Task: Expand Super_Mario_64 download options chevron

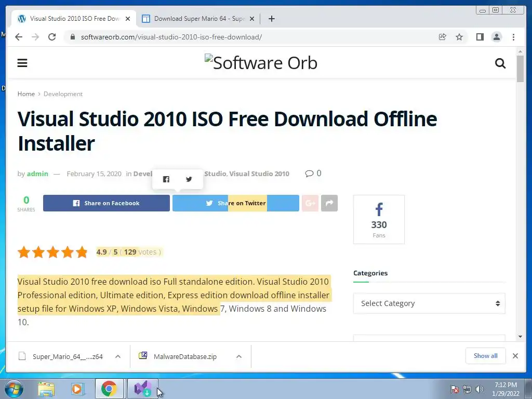Action: 118,356
